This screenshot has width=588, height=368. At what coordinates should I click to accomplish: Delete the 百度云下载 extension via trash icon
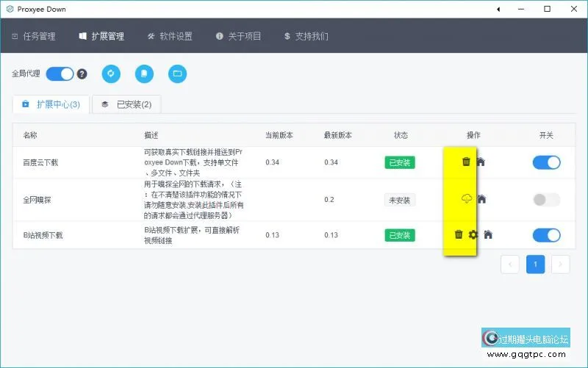[x=466, y=162]
